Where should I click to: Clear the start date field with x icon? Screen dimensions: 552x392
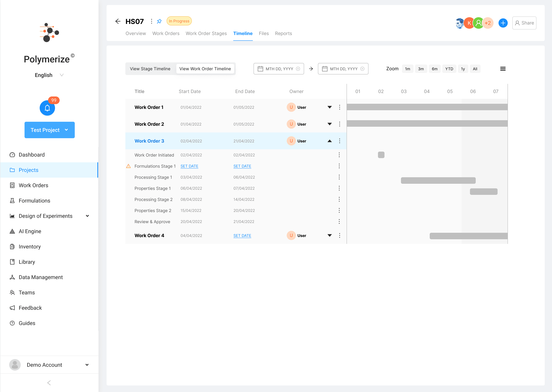click(x=298, y=69)
